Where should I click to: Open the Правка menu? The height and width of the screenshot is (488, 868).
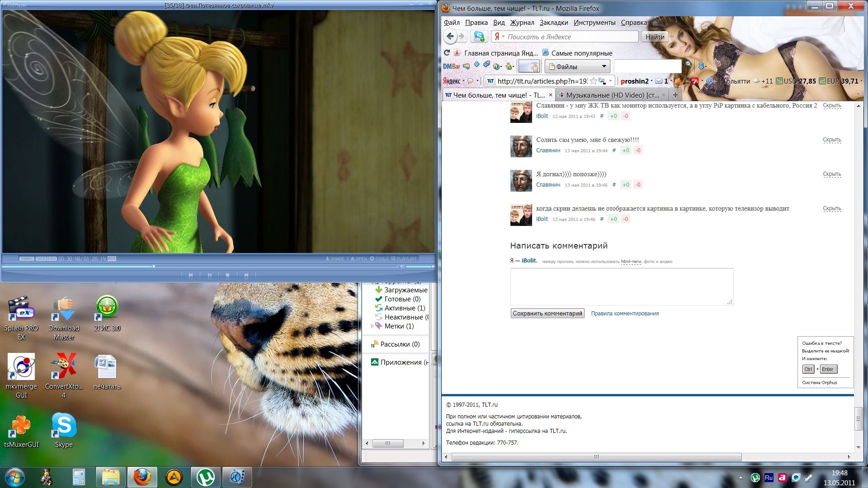coord(476,23)
